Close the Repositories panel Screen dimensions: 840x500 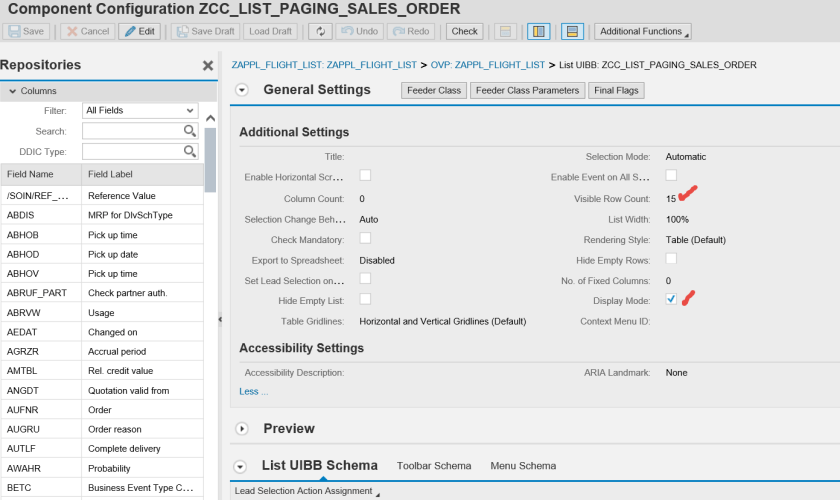pos(208,65)
